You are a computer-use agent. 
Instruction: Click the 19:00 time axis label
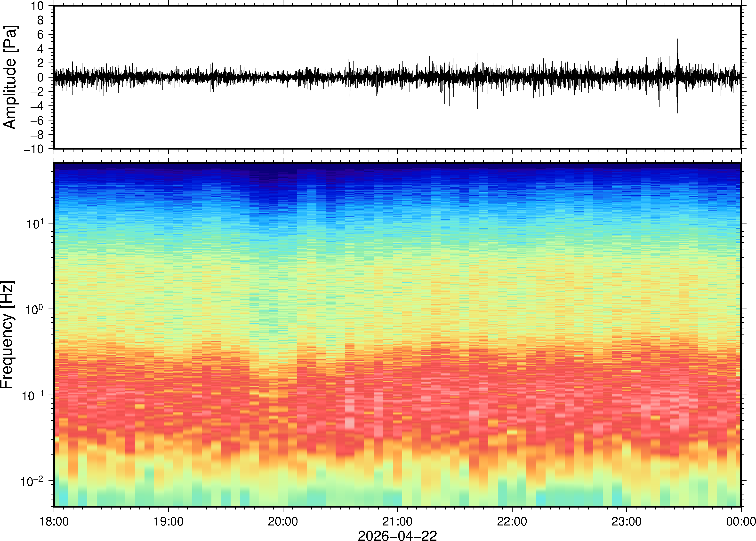tap(168, 521)
